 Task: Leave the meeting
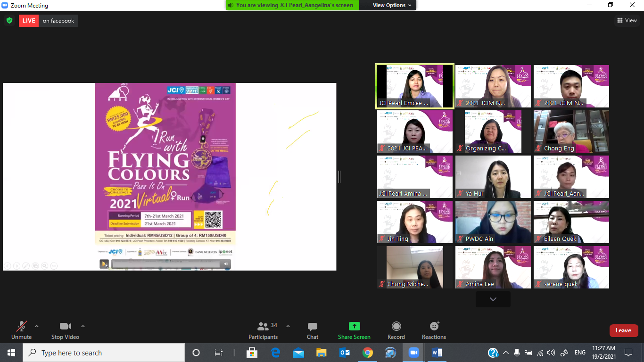[x=623, y=330]
